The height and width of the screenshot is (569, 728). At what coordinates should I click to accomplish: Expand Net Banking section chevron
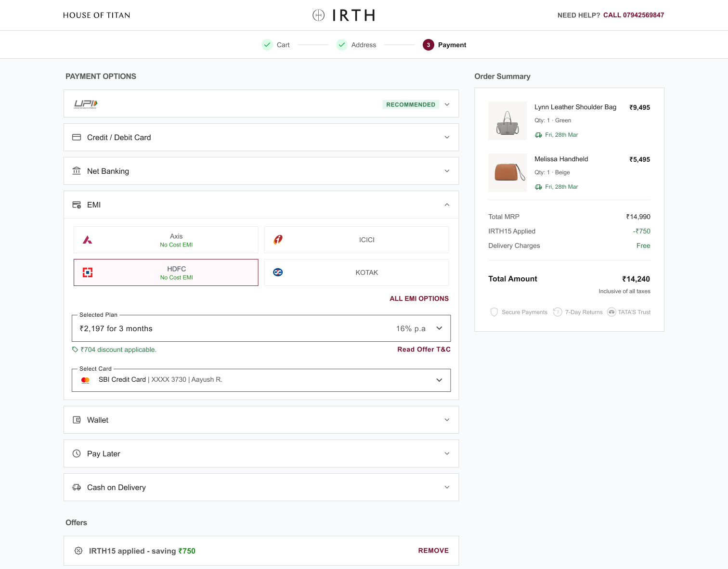point(447,171)
